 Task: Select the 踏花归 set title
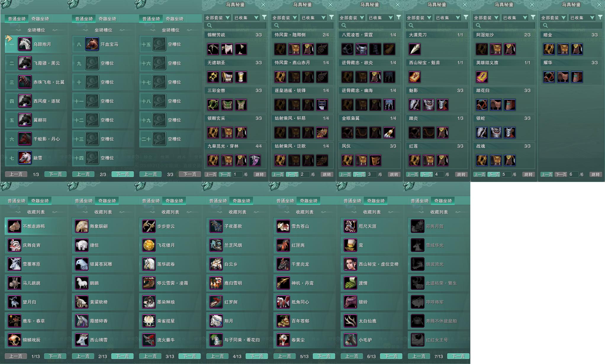(x=483, y=91)
